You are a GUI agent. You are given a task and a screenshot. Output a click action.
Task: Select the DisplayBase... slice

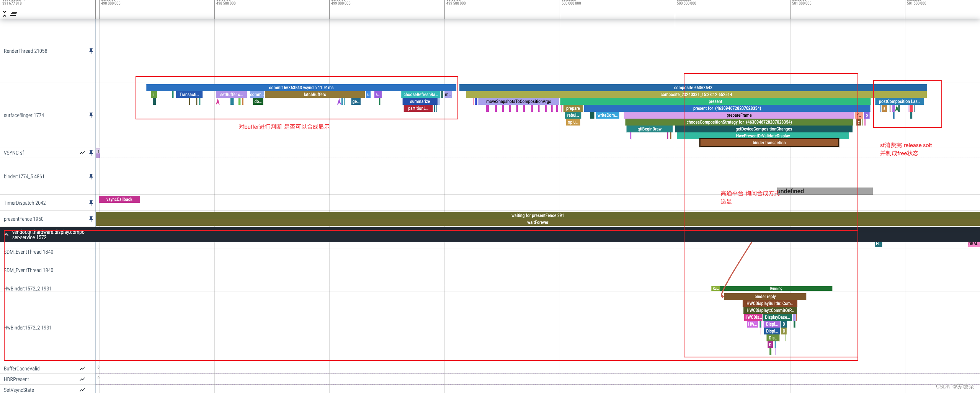click(x=777, y=317)
